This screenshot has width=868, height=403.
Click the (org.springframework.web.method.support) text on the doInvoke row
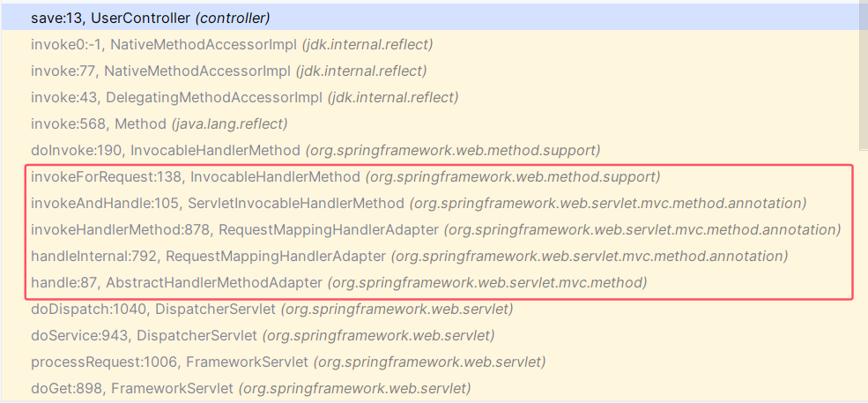coord(453,150)
